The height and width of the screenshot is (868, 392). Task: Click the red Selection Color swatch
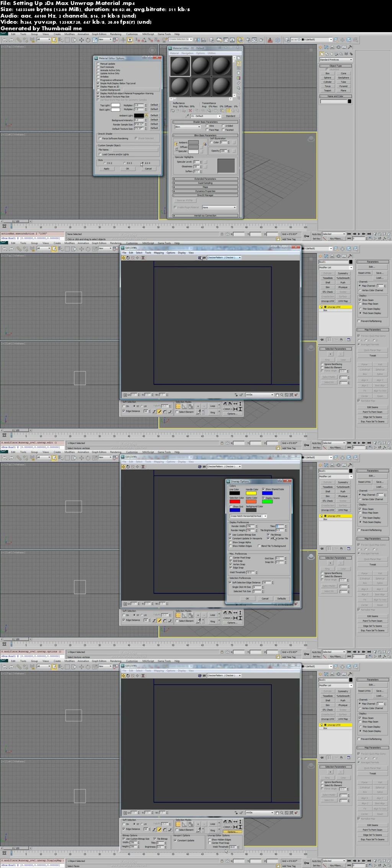click(235, 501)
